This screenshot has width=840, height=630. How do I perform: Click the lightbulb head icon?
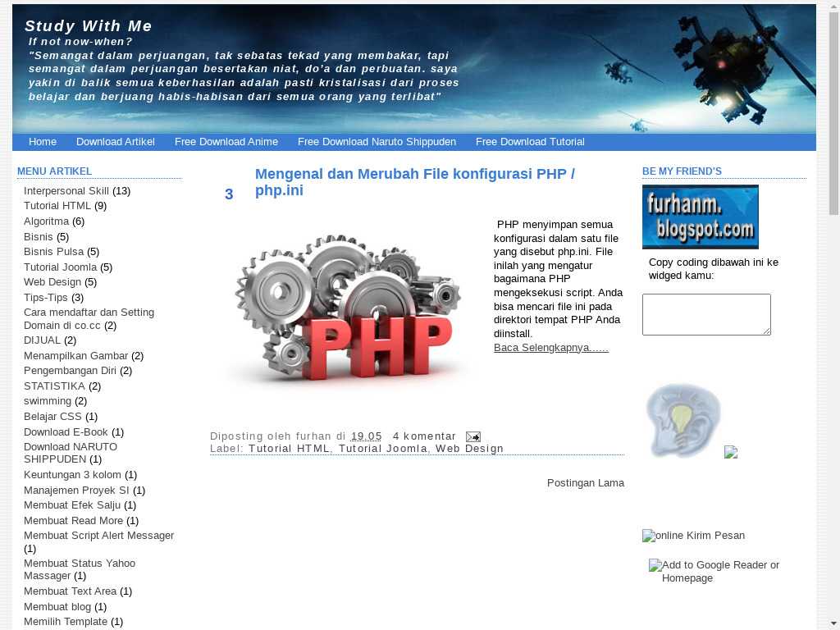click(682, 420)
